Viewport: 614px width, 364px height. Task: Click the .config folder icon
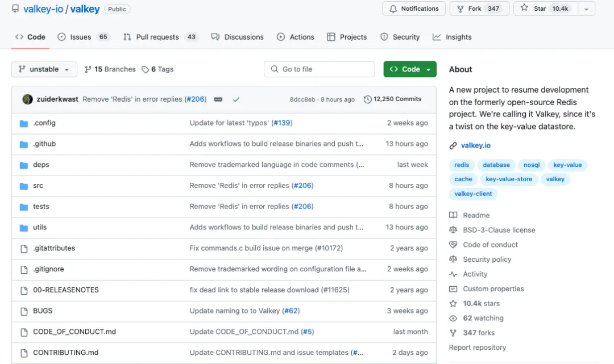tap(24, 123)
